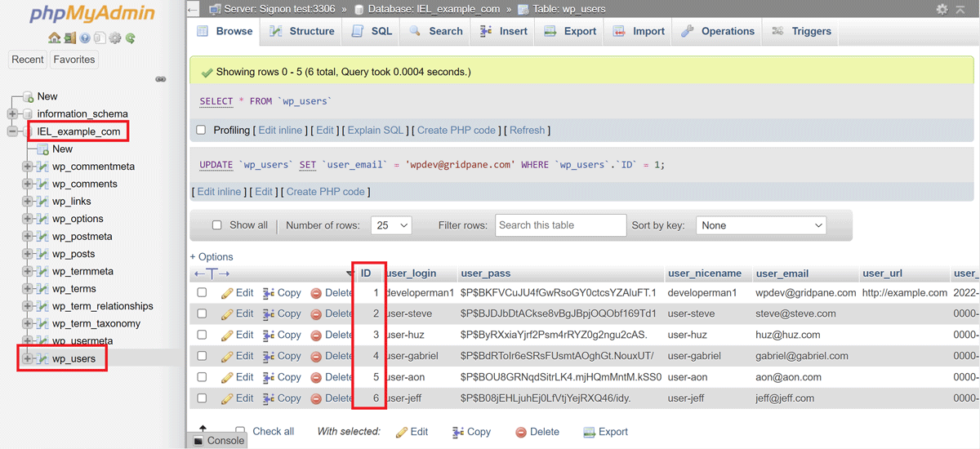This screenshot has height=449, width=980.
Task: Click the page settings gear at top right
Action: point(942,9)
